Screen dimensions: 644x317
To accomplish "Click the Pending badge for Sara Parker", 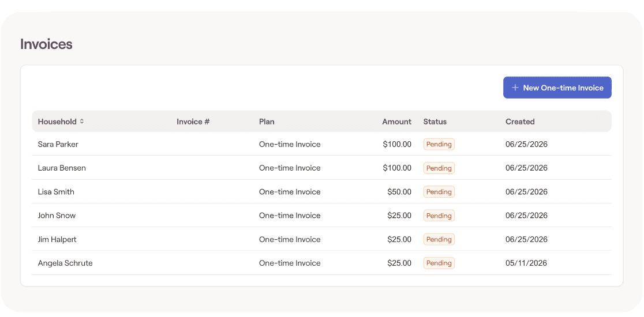I will tap(439, 144).
